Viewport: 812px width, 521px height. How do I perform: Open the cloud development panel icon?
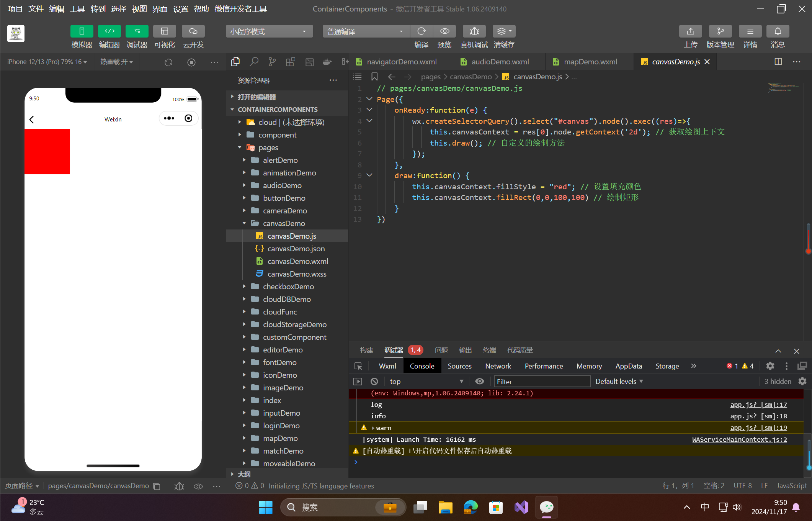[193, 31]
